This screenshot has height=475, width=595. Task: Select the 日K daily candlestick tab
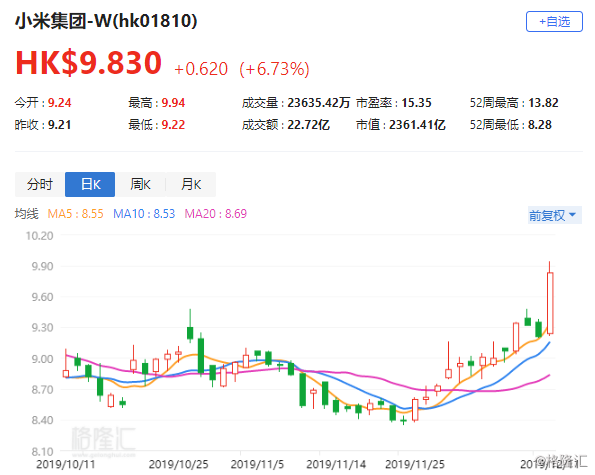click(x=90, y=184)
